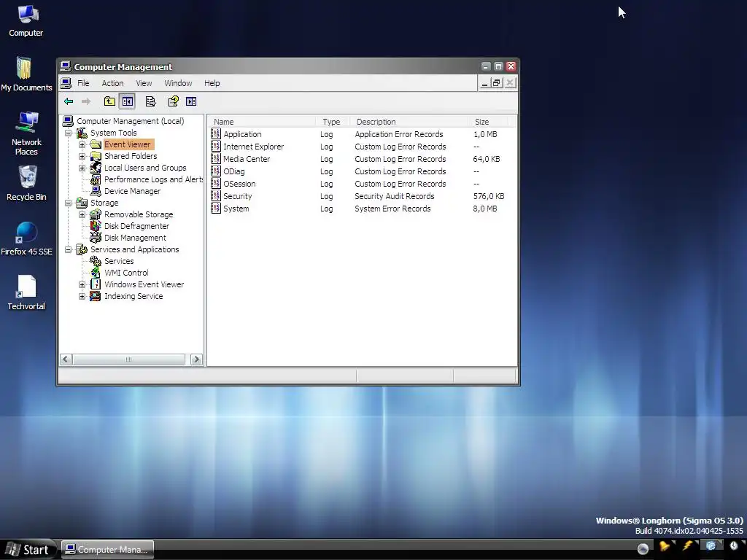Expand the Windows Event Viewer node
This screenshot has width=747, height=560.
click(82, 285)
